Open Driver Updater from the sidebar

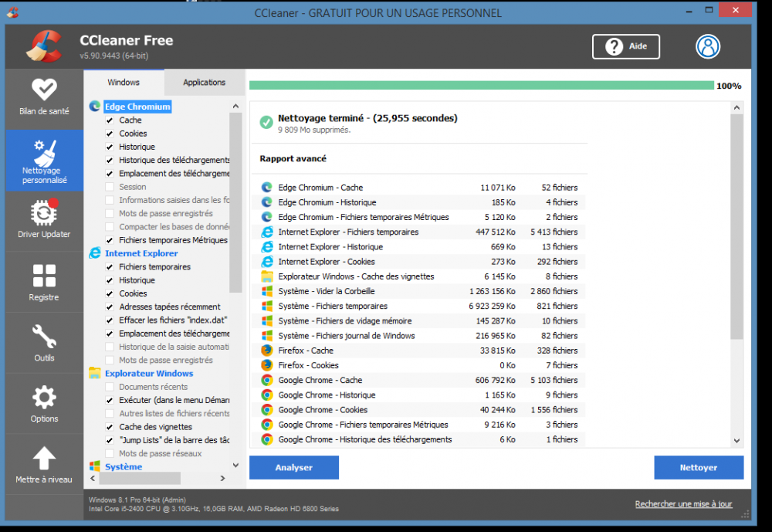[44, 212]
